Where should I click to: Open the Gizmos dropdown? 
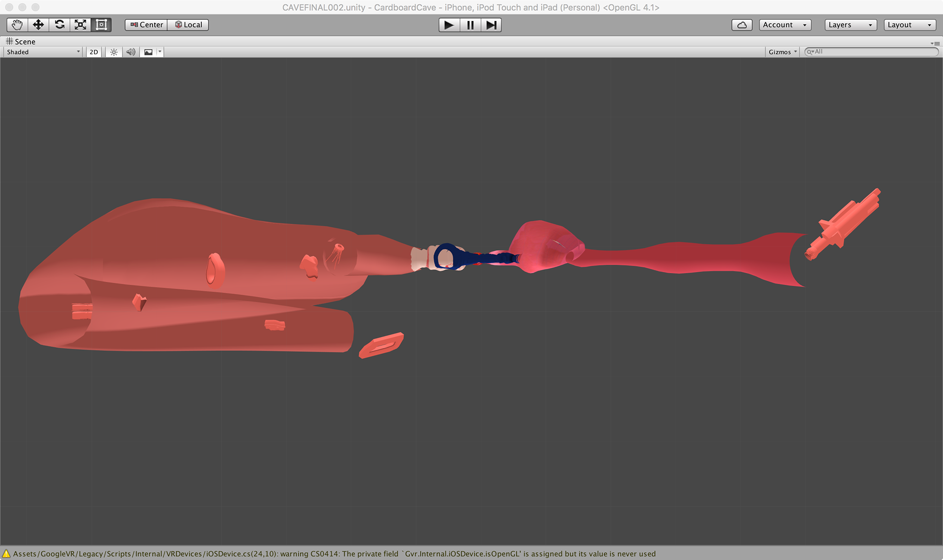[x=782, y=52]
